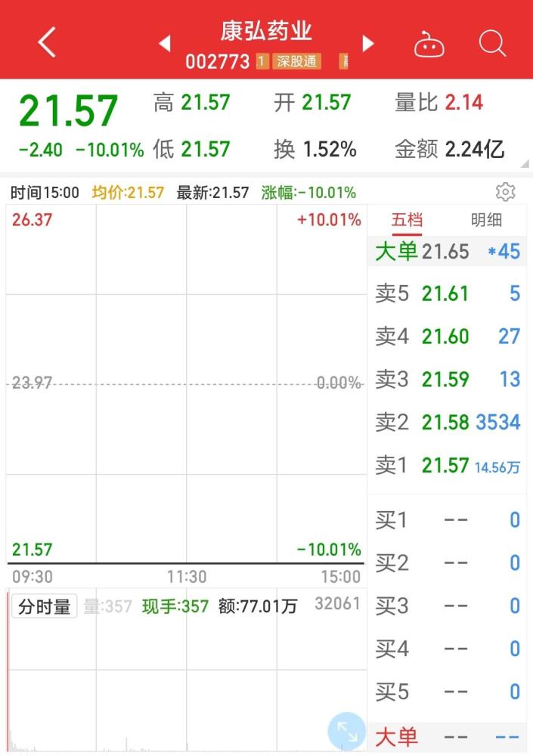Open the 分时量 indicator selector
Viewport: 533px width, 756px height.
click(45, 606)
